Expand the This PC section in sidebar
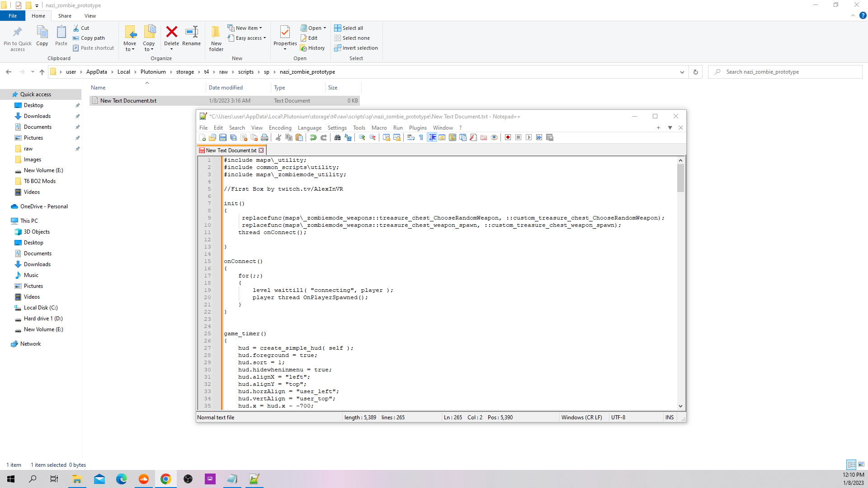Screen dimensions: 868x488 (5, 221)
